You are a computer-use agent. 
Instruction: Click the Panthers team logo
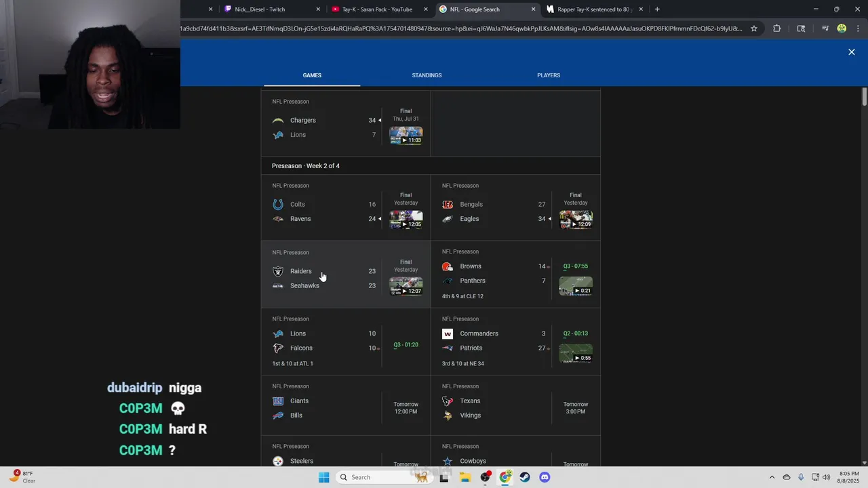point(447,281)
